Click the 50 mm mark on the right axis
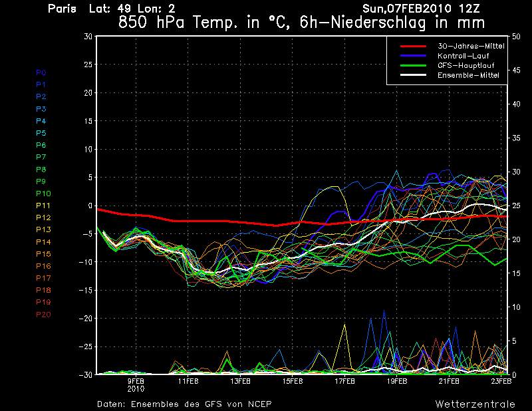Image resolution: width=532 pixels, height=411 pixels. [x=516, y=37]
